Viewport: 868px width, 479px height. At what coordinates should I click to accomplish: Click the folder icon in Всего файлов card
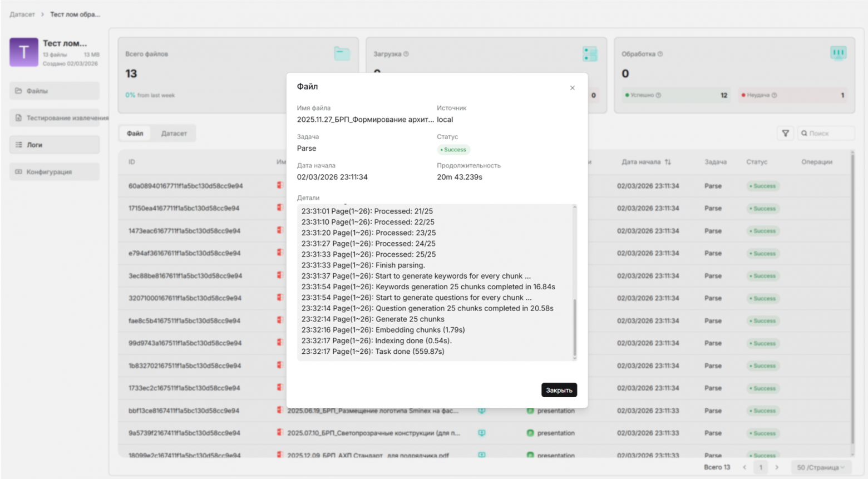(x=342, y=54)
